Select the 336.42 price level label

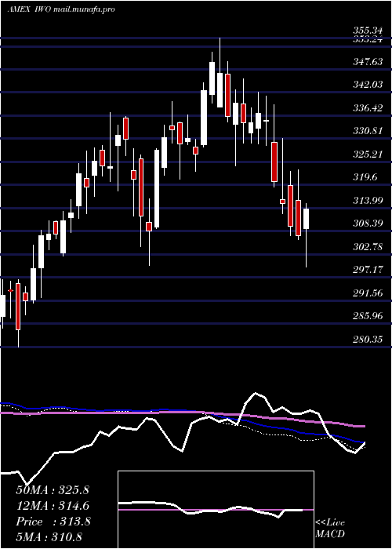coord(368,108)
